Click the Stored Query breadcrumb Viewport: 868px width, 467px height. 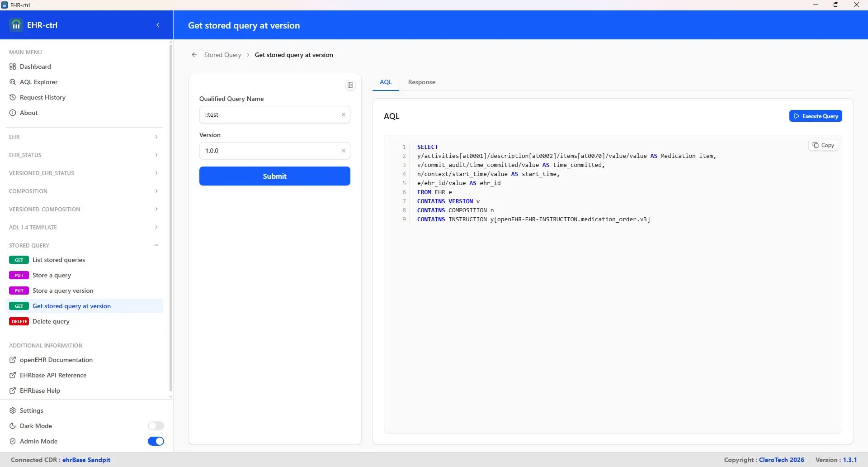(222, 55)
